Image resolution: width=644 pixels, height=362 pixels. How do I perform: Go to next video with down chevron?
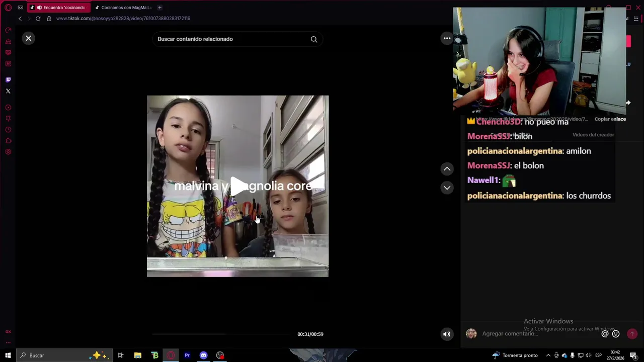(x=447, y=188)
